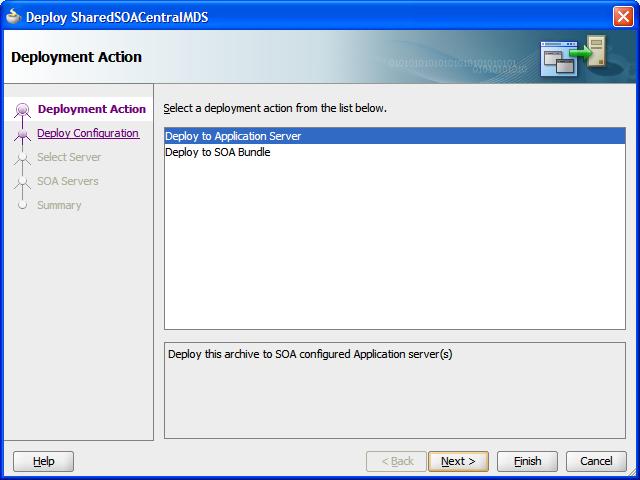Screen dimensions: 640x480
Task: Click the description text about SOA configured servers
Action: (310, 354)
